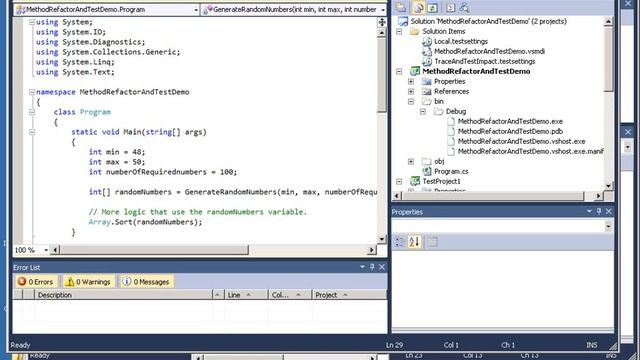640x360 pixels.
Task: Open Program.cs in Solution Explorer
Action: [451, 171]
